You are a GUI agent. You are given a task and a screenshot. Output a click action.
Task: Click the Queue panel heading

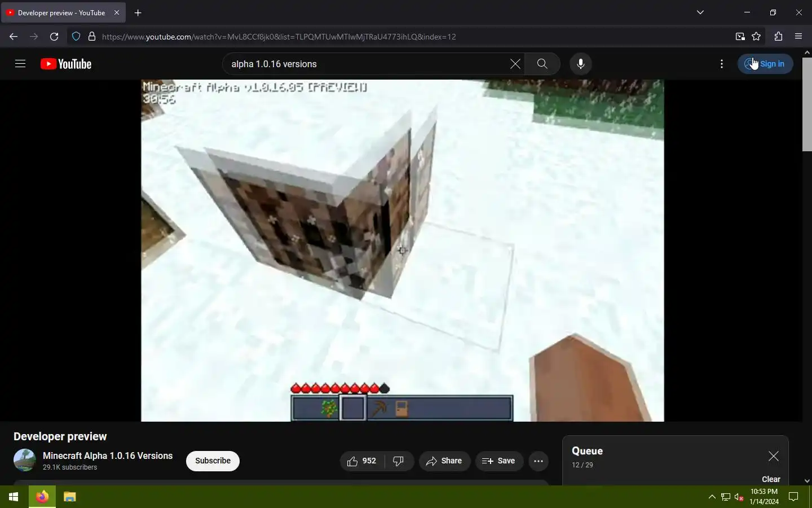coord(587,451)
